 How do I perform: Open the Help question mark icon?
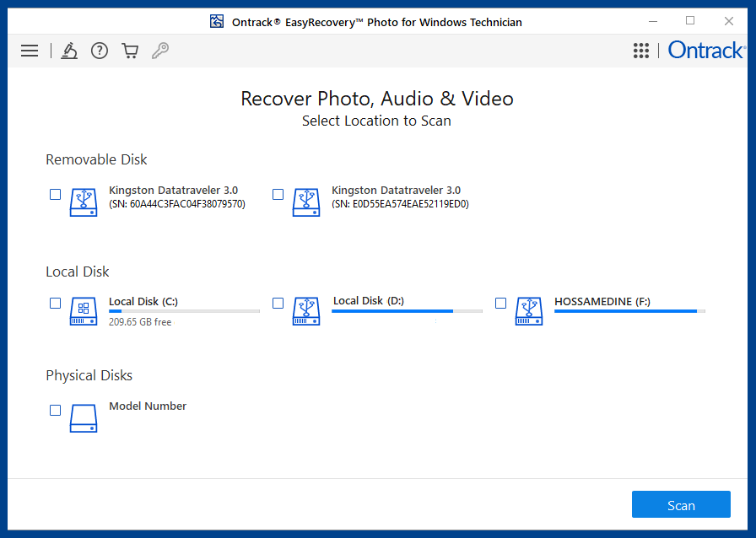click(x=100, y=51)
